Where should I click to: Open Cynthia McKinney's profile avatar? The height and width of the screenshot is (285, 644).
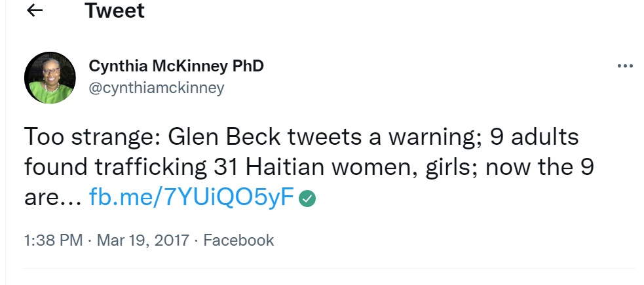pos(50,77)
